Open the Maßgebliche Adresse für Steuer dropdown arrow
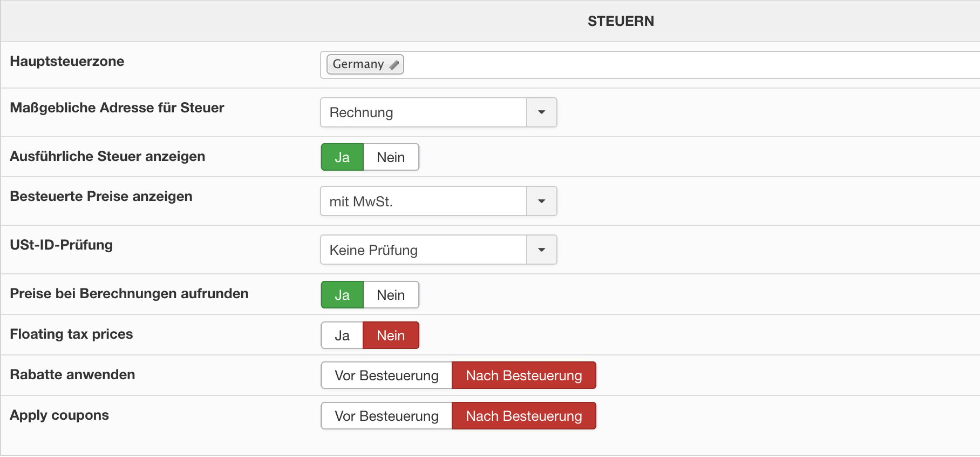980x457 pixels. (x=541, y=112)
